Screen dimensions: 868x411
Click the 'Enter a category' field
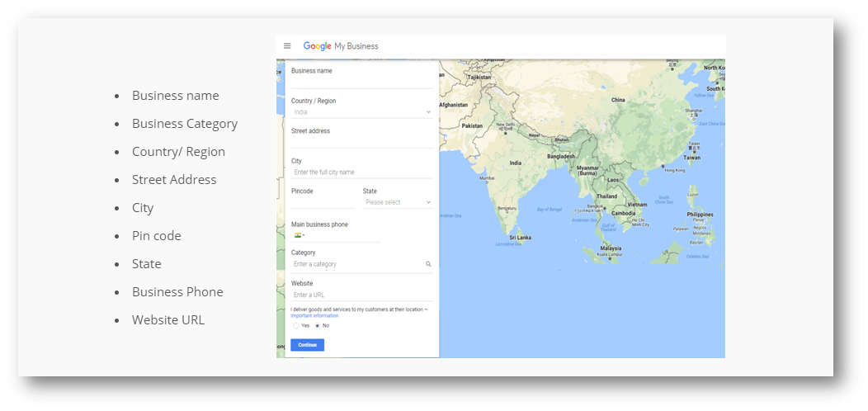tap(356, 264)
